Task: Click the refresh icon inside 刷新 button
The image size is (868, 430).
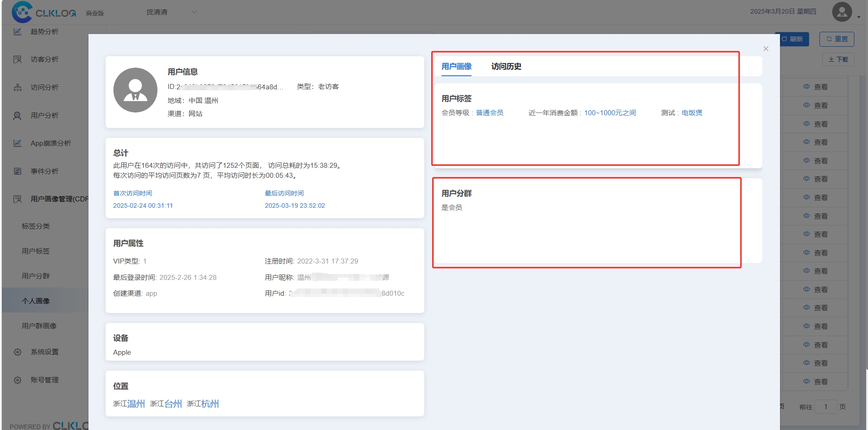Action: [784, 39]
